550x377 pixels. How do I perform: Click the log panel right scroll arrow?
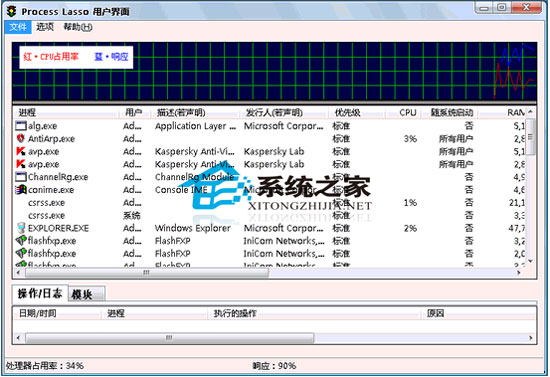coord(531,338)
